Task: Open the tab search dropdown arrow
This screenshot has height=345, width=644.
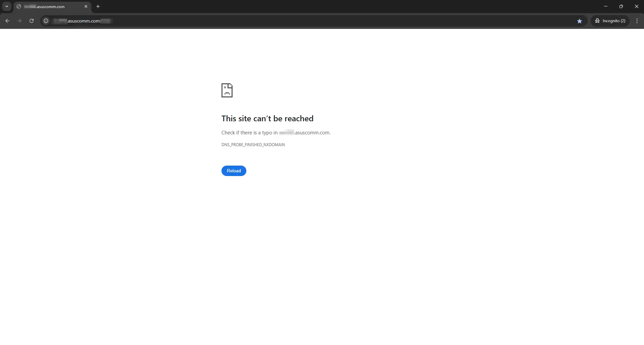Action: click(x=6, y=6)
